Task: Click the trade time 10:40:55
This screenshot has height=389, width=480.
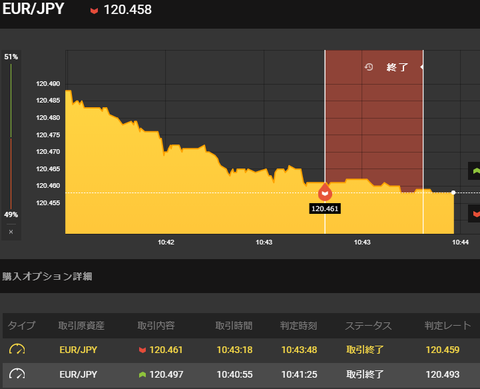Action: tap(235, 374)
